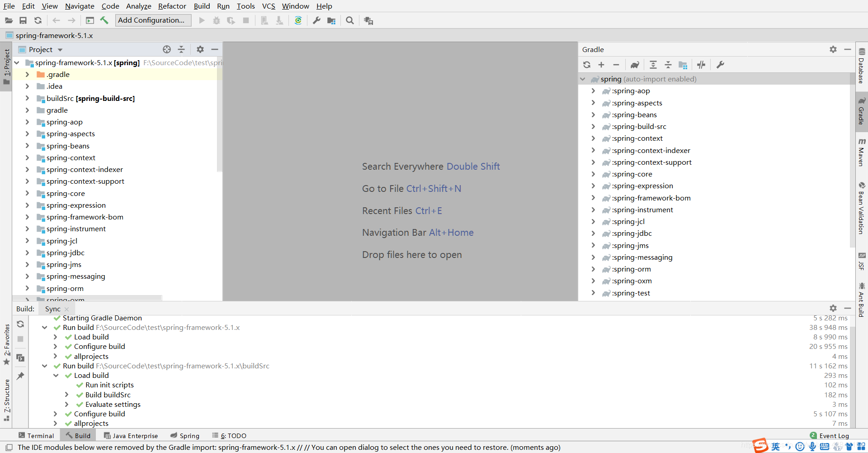868x453 pixels.
Task: Click the green circular update icon
Action: pyautogui.click(x=298, y=20)
